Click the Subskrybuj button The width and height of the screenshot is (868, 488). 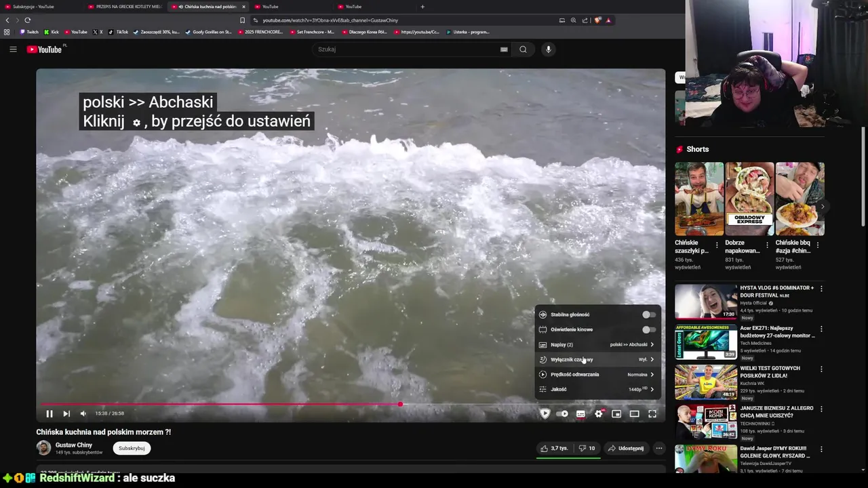pos(132,448)
